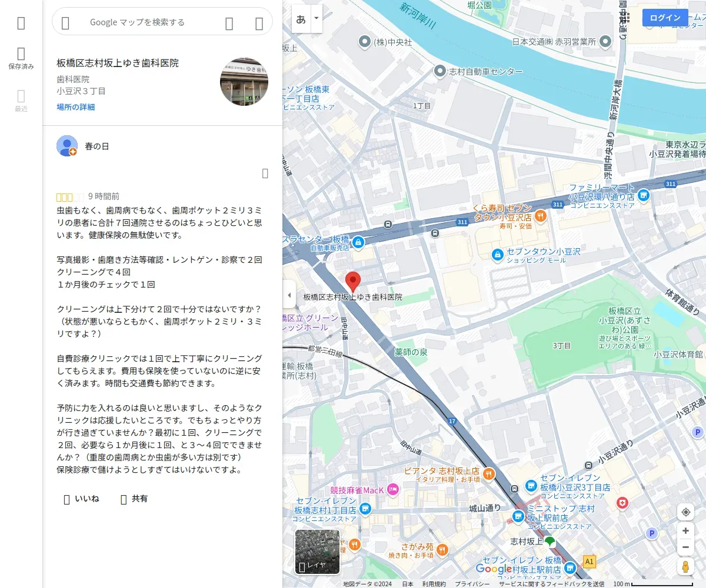This screenshot has height=588, width=706.
Task: Open the review's more options icon
Action: point(265,173)
